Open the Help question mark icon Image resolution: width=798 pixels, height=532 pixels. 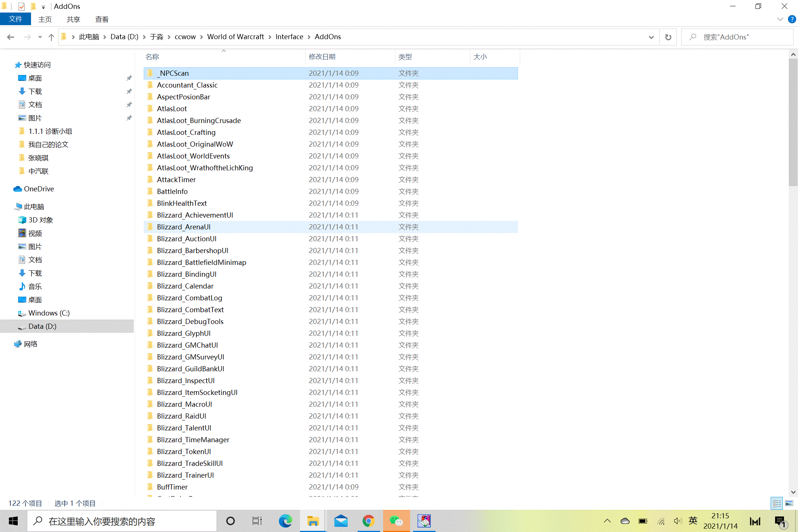click(x=792, y=19)
